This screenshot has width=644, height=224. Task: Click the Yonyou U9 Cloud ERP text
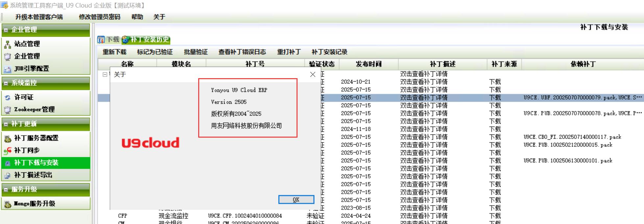click(x=239, y=90)
